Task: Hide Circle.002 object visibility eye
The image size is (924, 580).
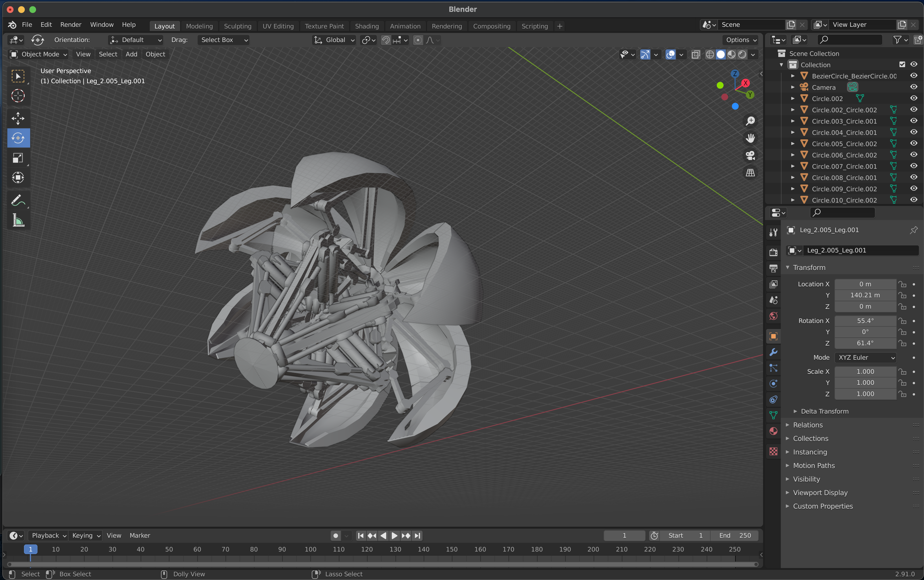Action: click(x=914, y=98)
